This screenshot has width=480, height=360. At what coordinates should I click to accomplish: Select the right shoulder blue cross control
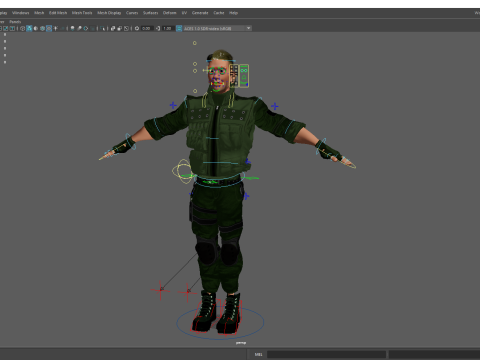point(275,106)
